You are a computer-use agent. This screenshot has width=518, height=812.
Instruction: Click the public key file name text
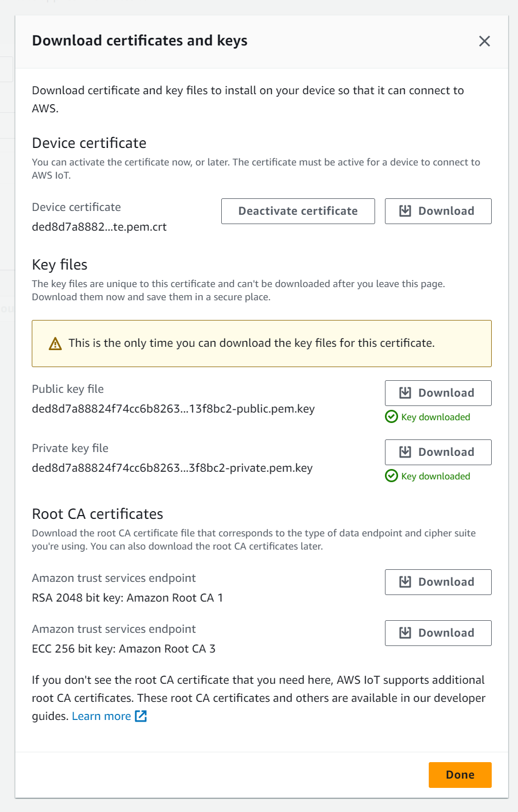[x=173, y=409]
